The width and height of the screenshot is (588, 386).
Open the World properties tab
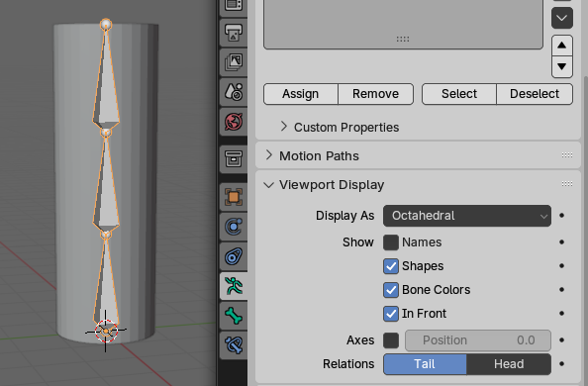pyautogui.click(x=234, y=122)
